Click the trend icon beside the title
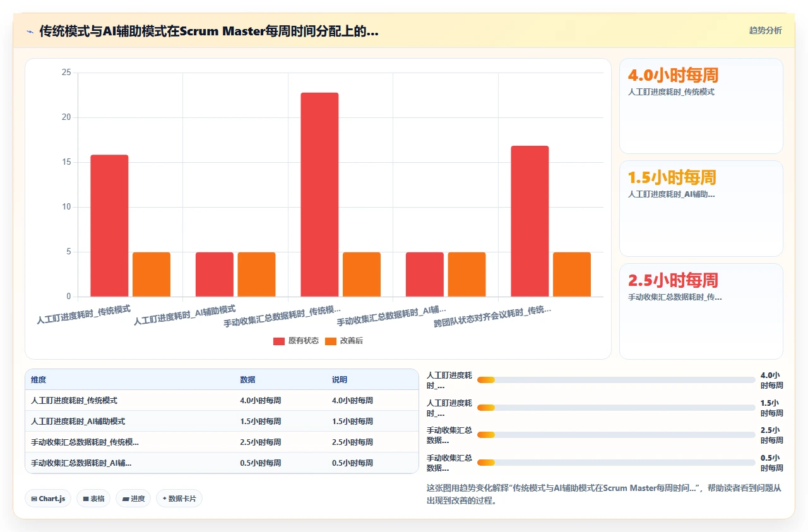 pyautogui.click(x=30, y=31)
